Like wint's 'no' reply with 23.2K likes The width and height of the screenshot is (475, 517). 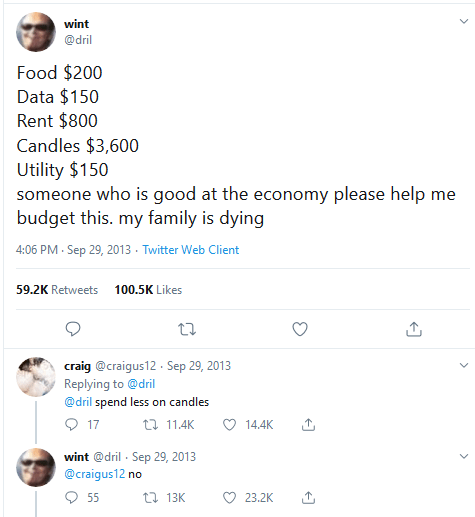229,498
